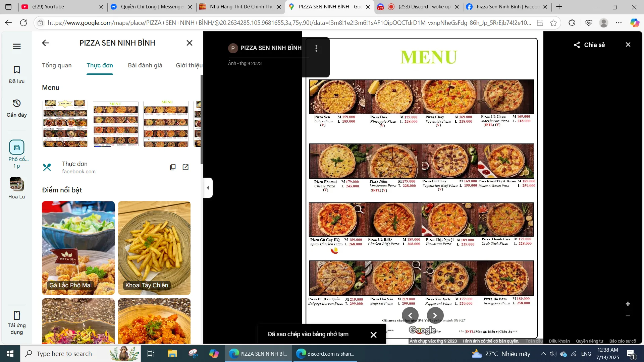Open Gần đây recent history icon
The height and width of the screenshot is (362, 644).
(x=17, y=108)
